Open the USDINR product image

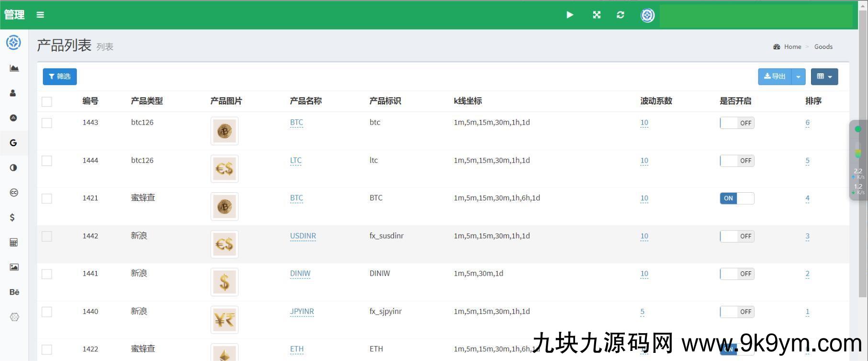coord(225,245)
